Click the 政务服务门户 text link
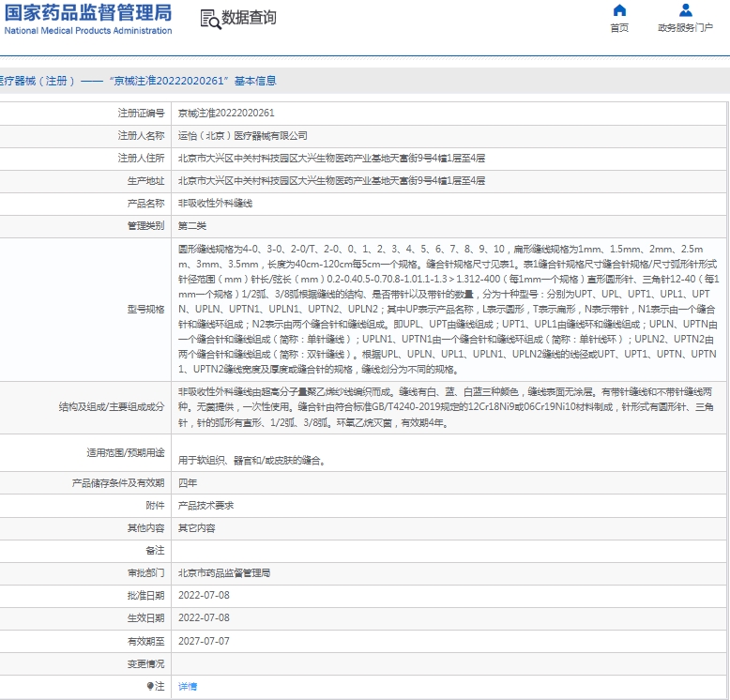 click(x=685, y=28)
